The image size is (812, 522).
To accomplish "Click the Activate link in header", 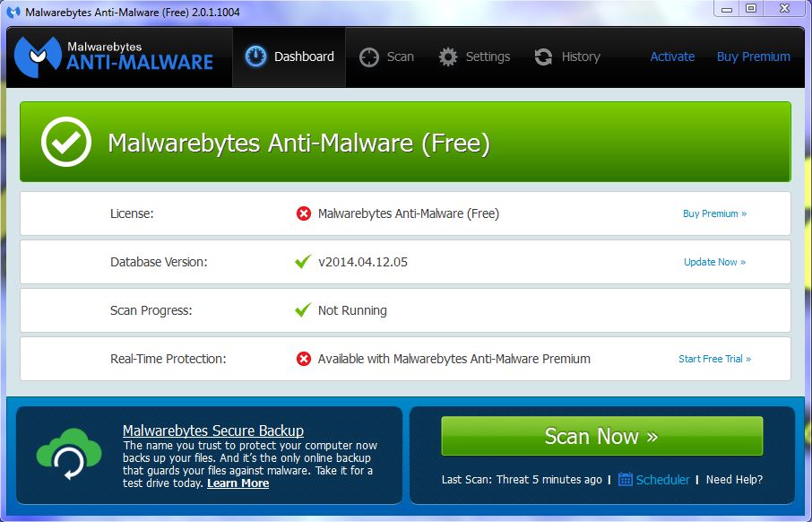I will pyautogui.click(x=672, y=57).
